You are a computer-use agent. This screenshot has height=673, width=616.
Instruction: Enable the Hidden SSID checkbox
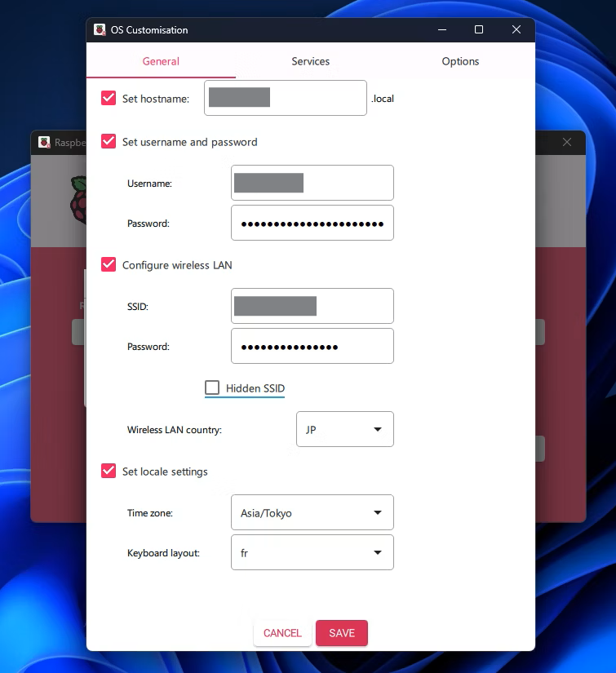(212, 387)
